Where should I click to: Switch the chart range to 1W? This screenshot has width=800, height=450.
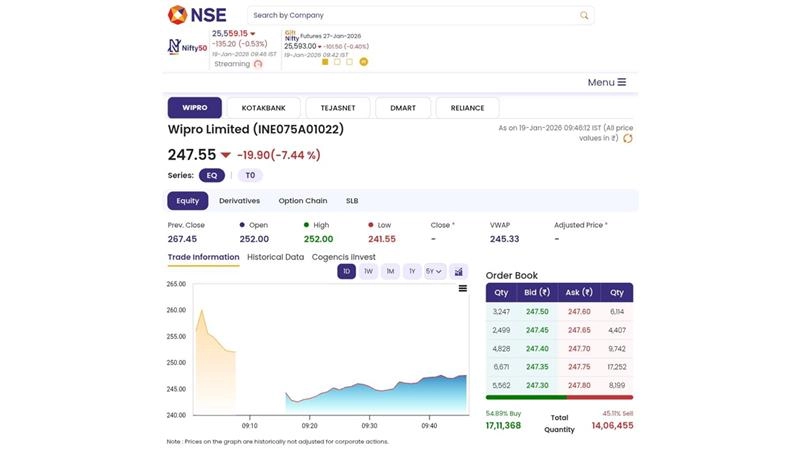pos(368,271)
